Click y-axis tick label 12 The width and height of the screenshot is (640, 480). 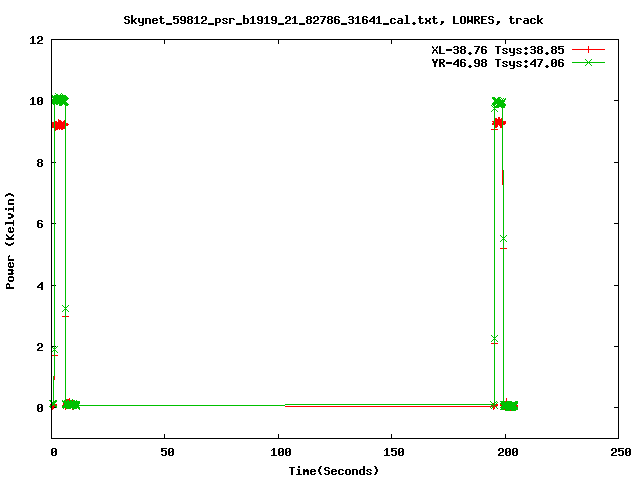coord(36,40)
